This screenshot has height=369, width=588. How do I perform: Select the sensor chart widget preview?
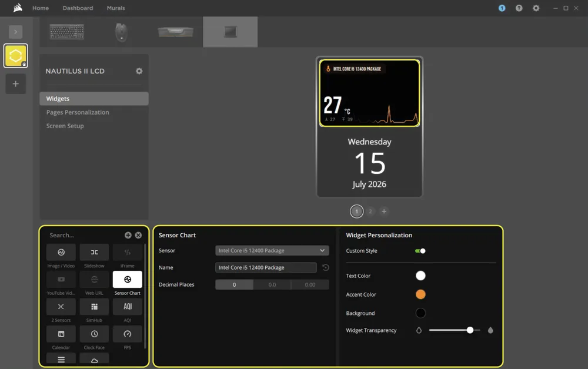point(369,93)
